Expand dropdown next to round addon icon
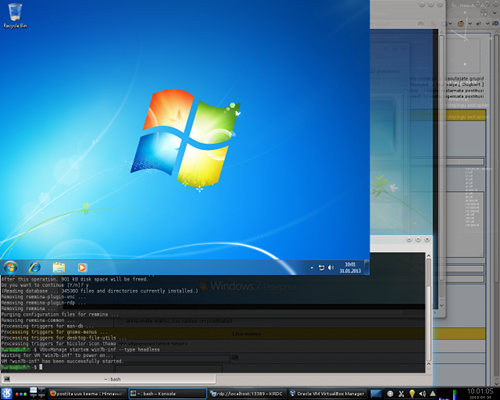 [x=470, y=24]
